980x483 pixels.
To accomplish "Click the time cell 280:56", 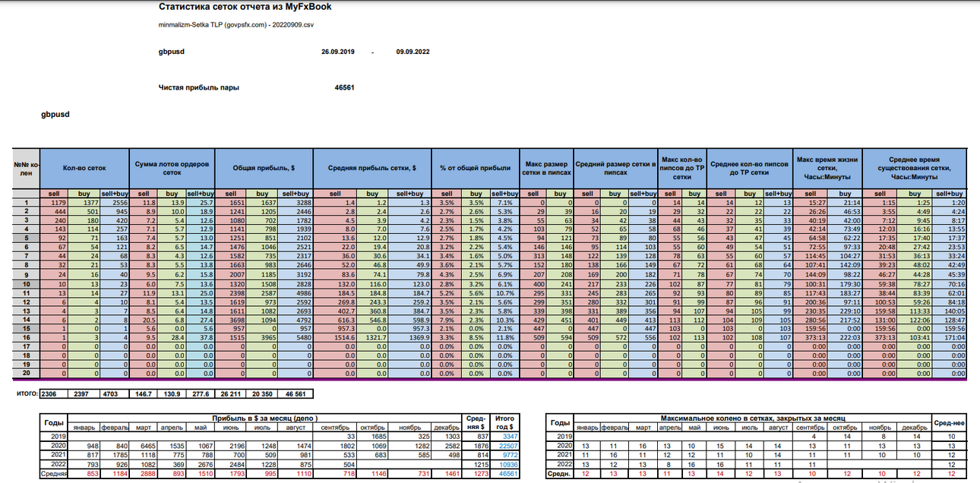I will tap(811, 319).
